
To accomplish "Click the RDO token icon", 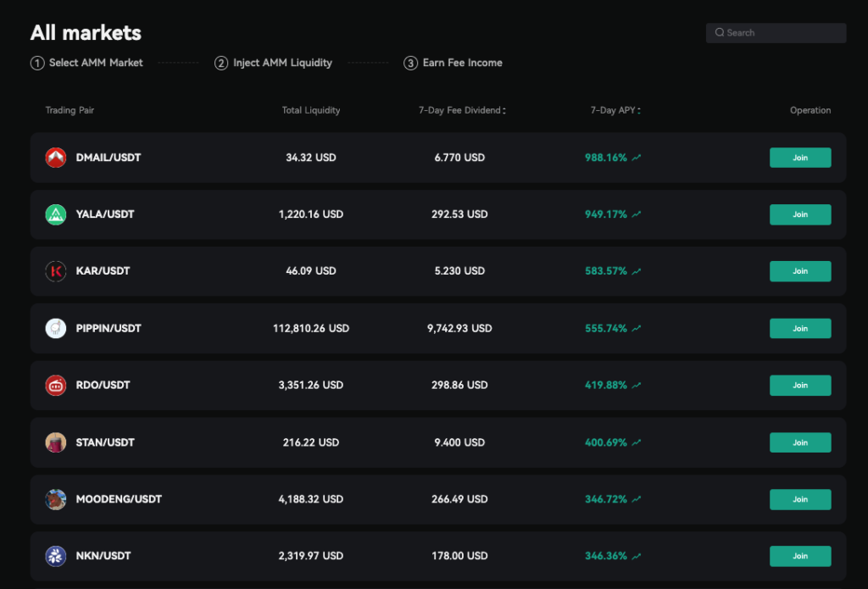I will click(55, 385).
